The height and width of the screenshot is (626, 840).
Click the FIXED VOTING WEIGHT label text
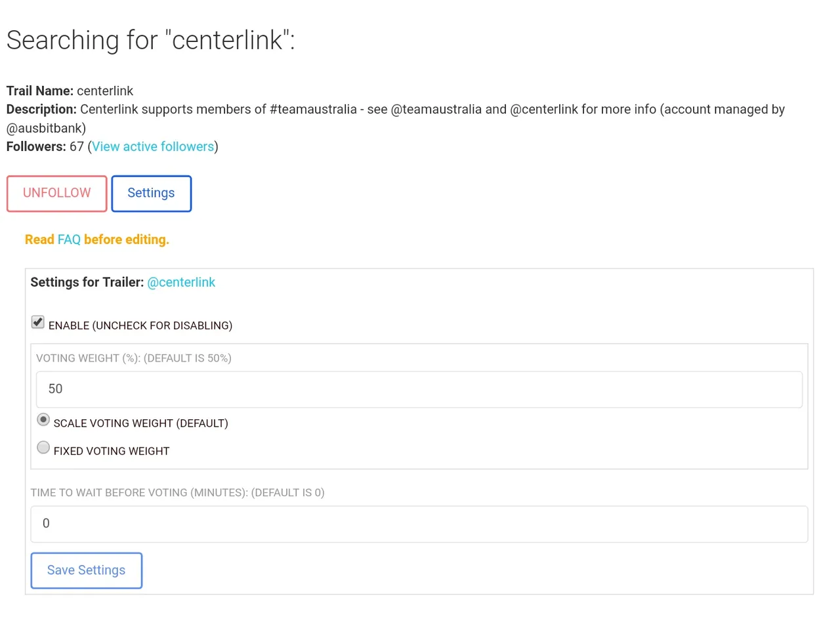(112, 451)
